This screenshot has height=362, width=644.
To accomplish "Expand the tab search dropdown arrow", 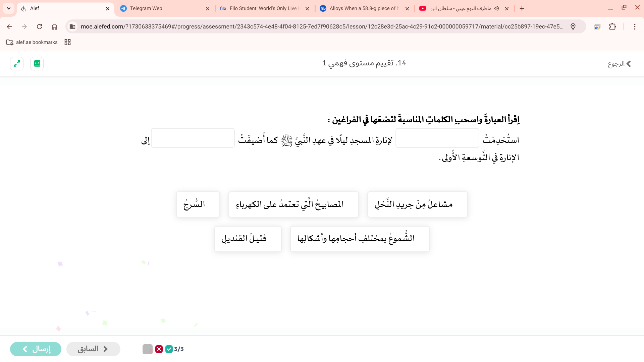I will tap(9, 8).
